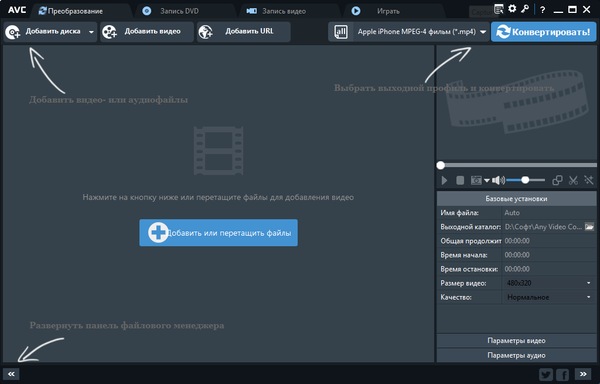Take snapshot with the camera icon
600x384 pixels.
(x=476, y=180)
